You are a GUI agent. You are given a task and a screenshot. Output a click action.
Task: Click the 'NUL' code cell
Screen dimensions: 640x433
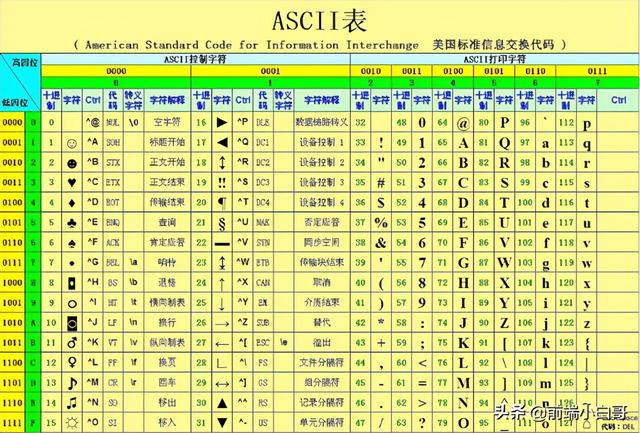[x=113, y=122]
